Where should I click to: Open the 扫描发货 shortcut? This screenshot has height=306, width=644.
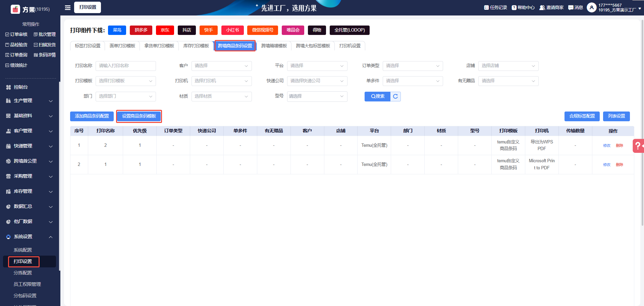coord(45,45)
